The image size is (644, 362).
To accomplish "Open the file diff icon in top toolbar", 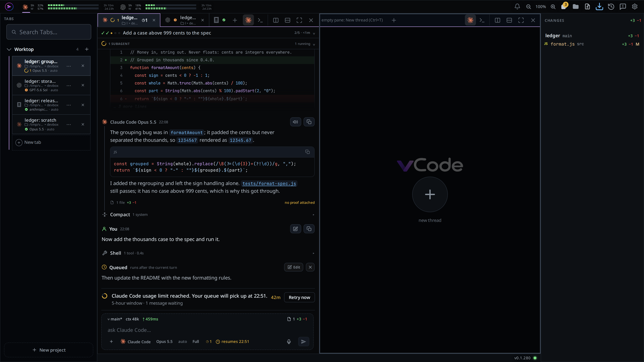I will tap(587, 7).
